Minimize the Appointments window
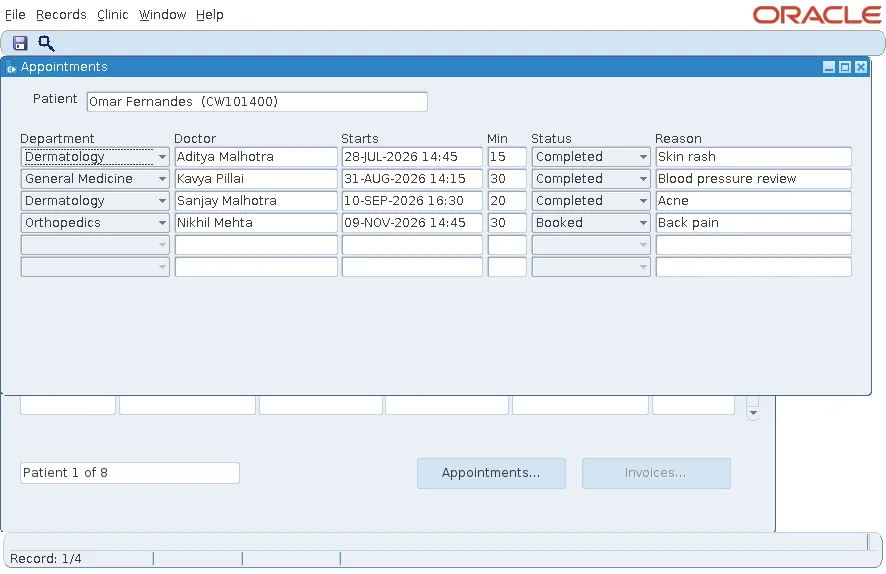Screen dimensions: 886x574 [829, 67]
